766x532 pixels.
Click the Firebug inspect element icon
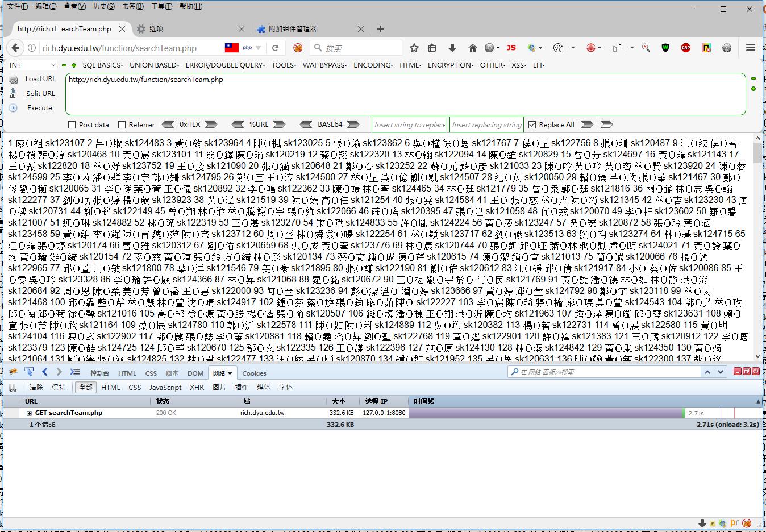click(29, 372)
